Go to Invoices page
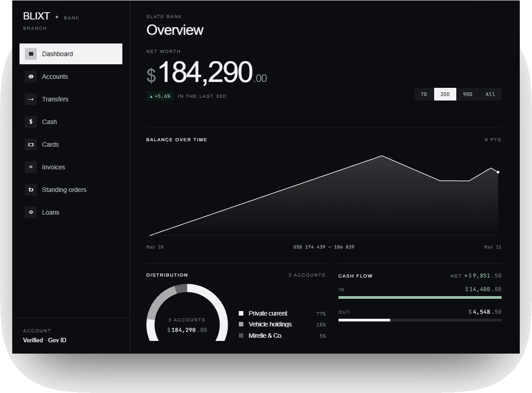The image size is (532, 393). point(71,167)
